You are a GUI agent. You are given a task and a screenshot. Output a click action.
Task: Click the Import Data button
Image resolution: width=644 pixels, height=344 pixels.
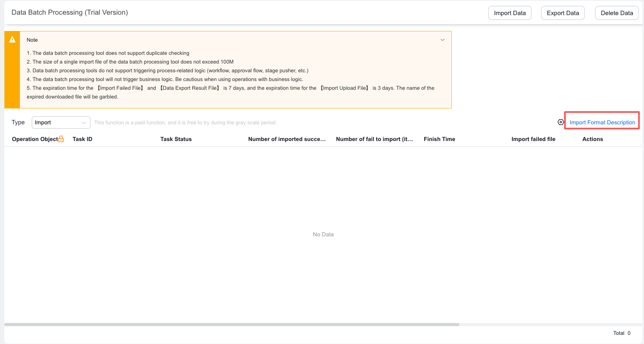coord(510,13)
